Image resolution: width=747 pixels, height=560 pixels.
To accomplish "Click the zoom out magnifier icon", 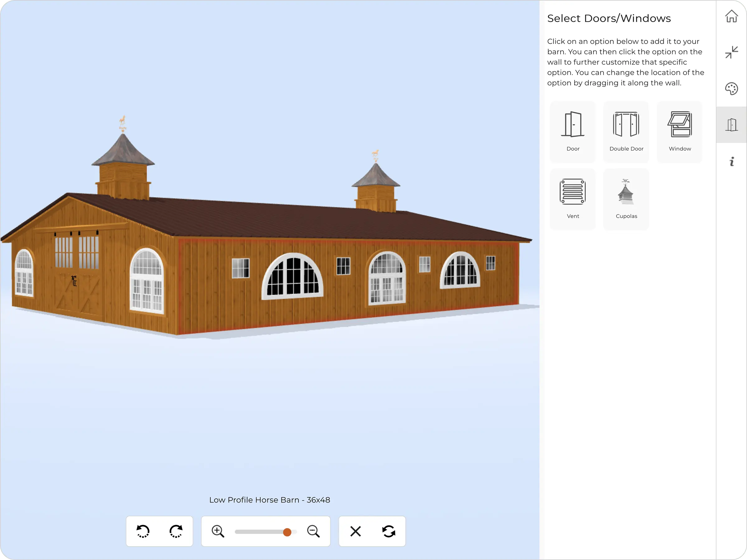I will pos(313,531).
